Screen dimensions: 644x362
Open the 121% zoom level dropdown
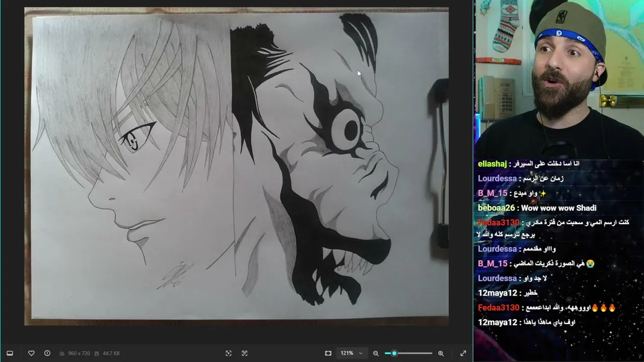pyautogui.click(x=351, y=353)
